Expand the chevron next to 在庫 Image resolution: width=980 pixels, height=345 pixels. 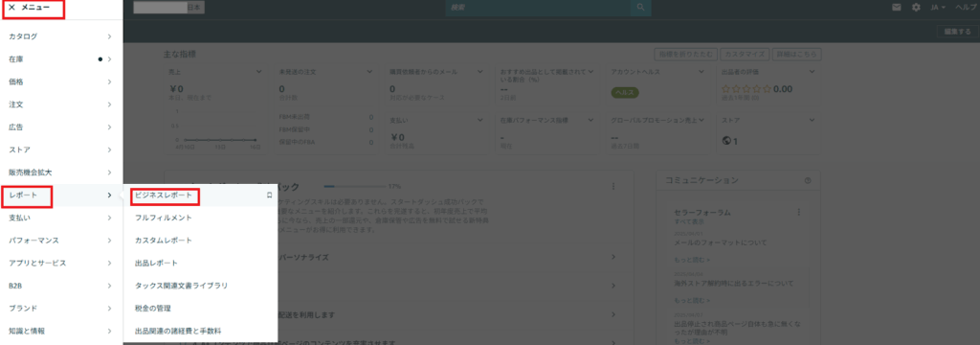[109, 58]
